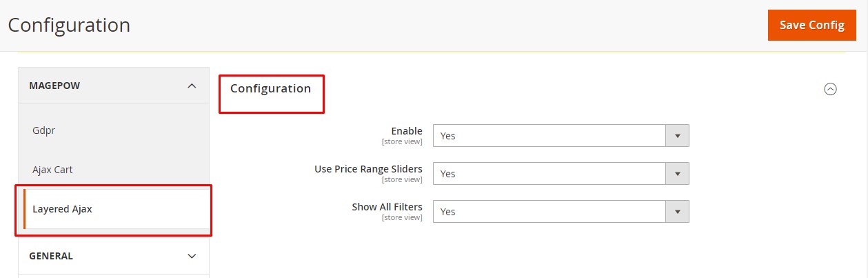Select the Layered Ajax menu item
This screenshot has width=868, height=278.
pos(62,209)
